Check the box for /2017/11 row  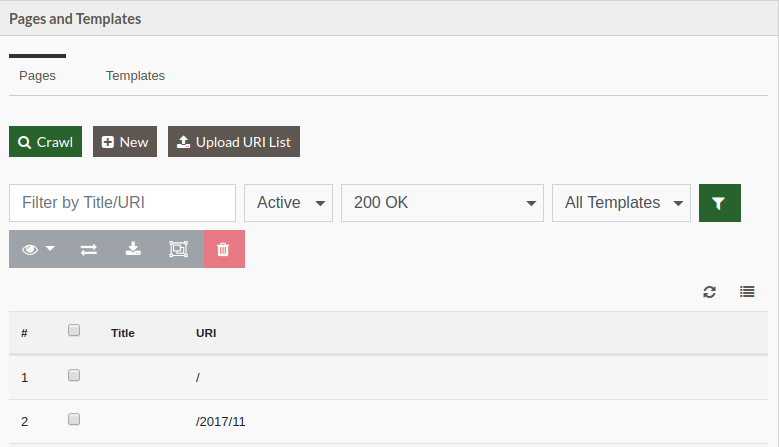click(x=74, y=420)
